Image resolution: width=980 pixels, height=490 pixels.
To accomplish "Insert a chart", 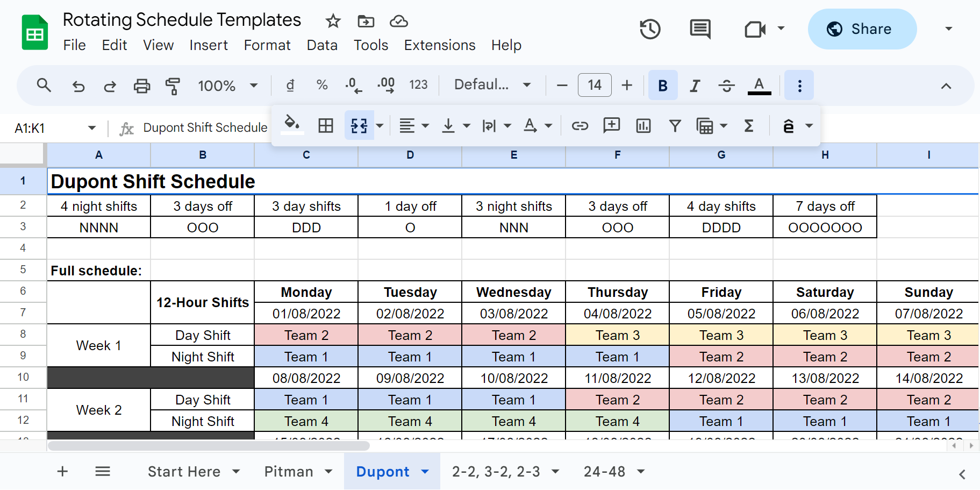I will (x=643, y=125).
